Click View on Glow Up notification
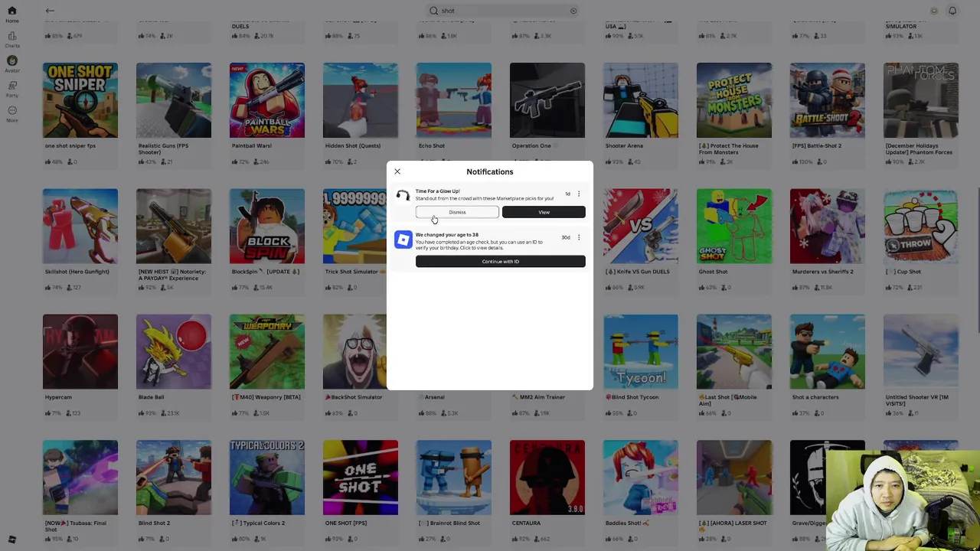The image size is (980, 551). (x=544, y=212)
